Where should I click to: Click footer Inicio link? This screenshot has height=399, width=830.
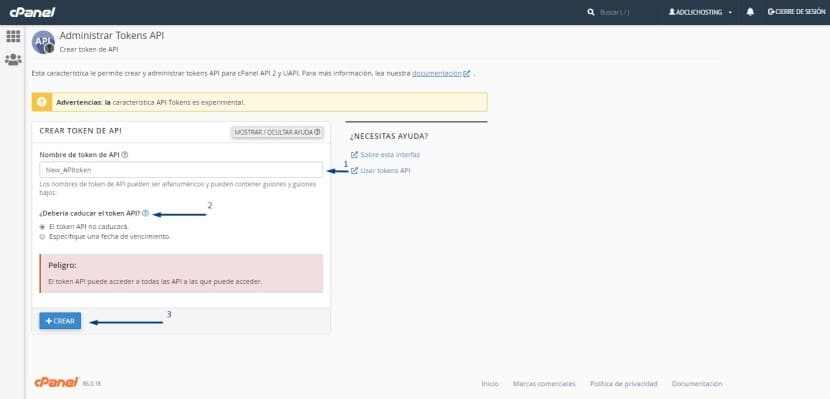click(x=490, y=384)
